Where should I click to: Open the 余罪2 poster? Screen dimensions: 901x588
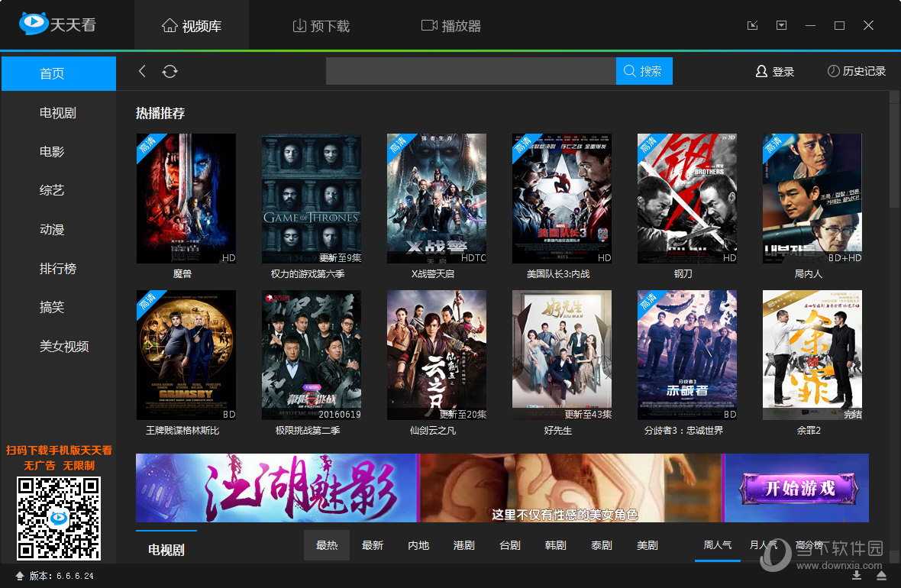(812, 355)
